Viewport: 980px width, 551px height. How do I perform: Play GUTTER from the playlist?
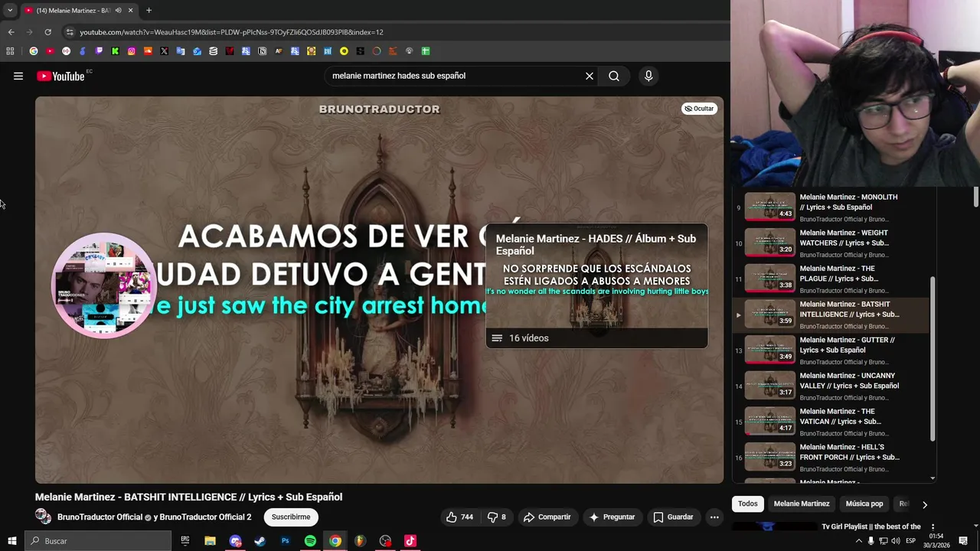click(x=831, y=350)
